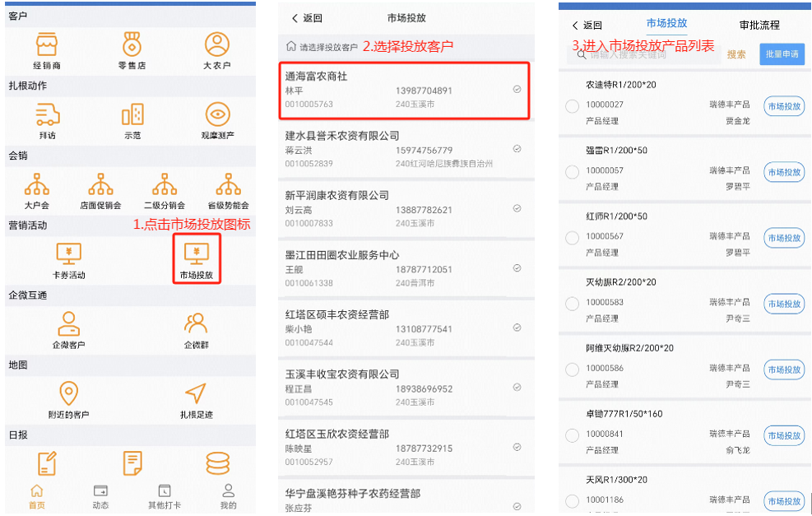
Task: Check the circle for 建水县誉禾农资有限公司
Action: [517, 149]
